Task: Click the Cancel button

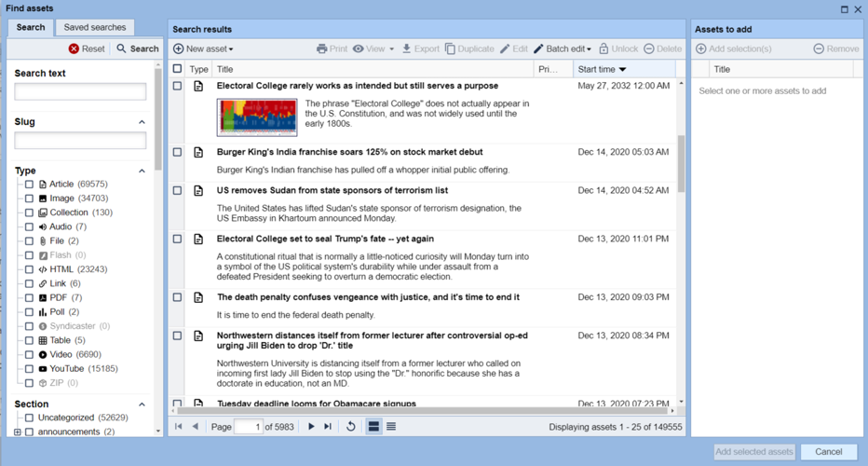Action: coord(828,452)
